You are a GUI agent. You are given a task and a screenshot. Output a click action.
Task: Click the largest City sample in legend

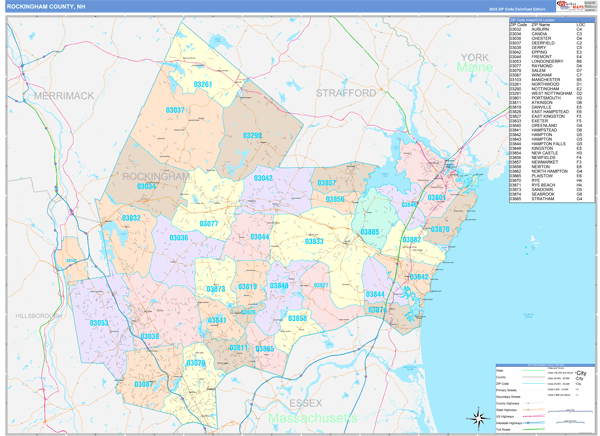581,373
